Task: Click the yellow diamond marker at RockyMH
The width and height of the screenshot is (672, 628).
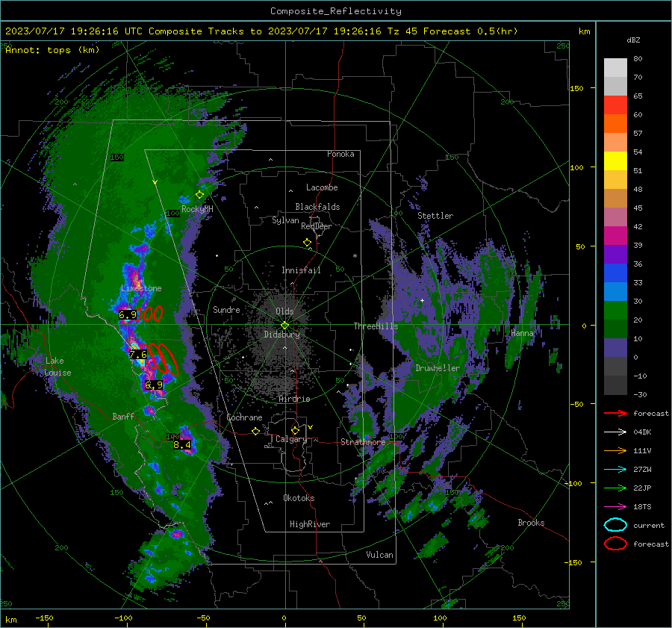Action: tap(199, 195)
